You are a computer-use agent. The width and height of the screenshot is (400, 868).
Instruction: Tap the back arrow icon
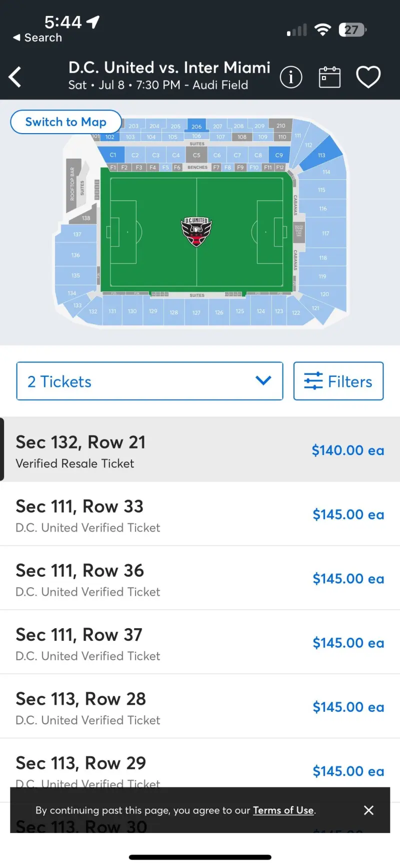[15, 77]
